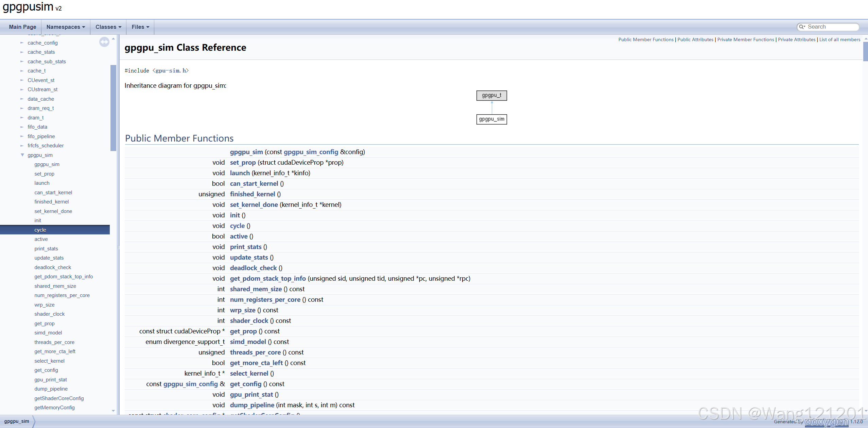Expand the cache_config tree arrow
868x428 pixels.
coord(22,43)
